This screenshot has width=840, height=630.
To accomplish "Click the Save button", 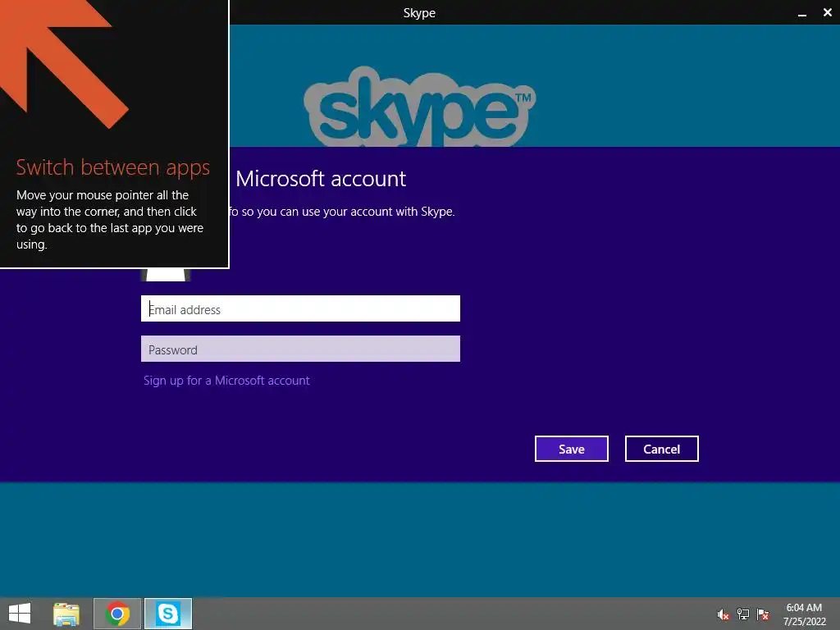I will (571, 449).
